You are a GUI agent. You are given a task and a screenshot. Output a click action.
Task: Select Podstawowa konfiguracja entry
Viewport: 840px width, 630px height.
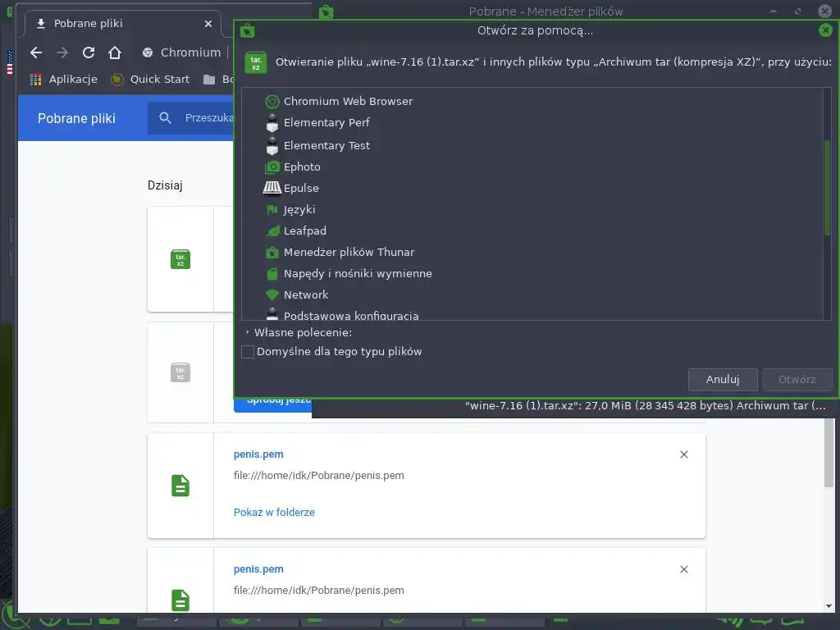click(x=351, y=316)
